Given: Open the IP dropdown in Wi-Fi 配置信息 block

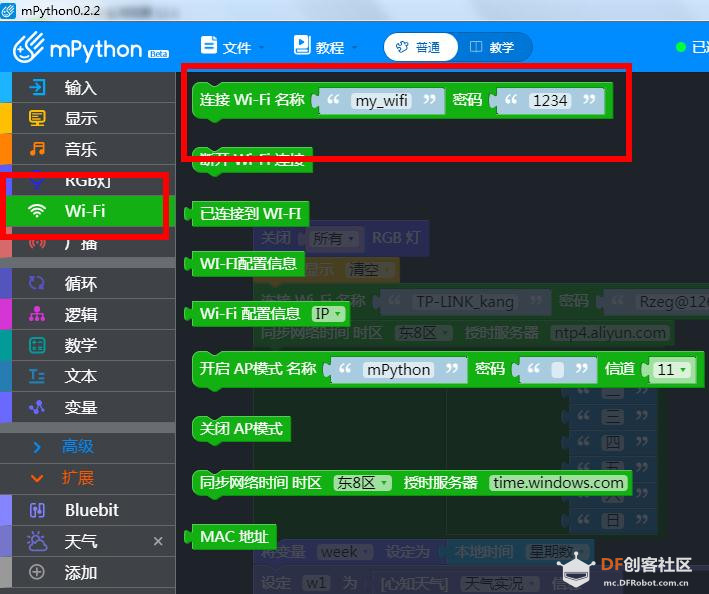Looking at the screenshot, I should click(x=328, y=314).
